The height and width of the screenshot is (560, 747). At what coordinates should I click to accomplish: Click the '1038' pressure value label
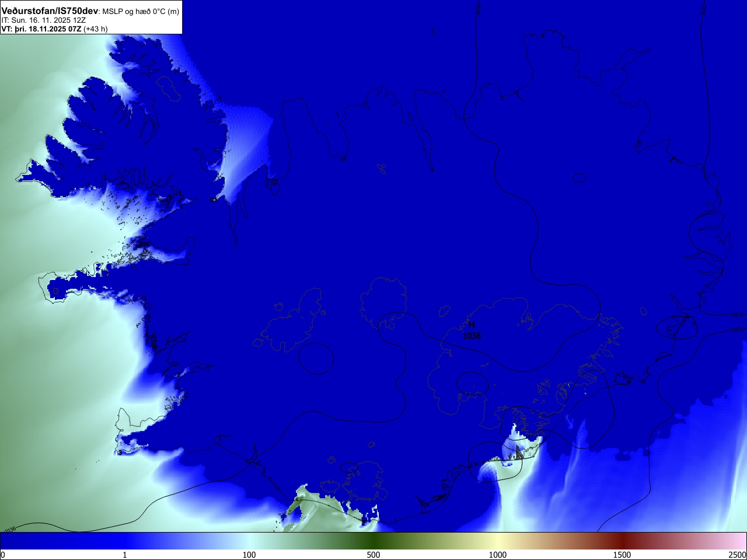point(472,336)
